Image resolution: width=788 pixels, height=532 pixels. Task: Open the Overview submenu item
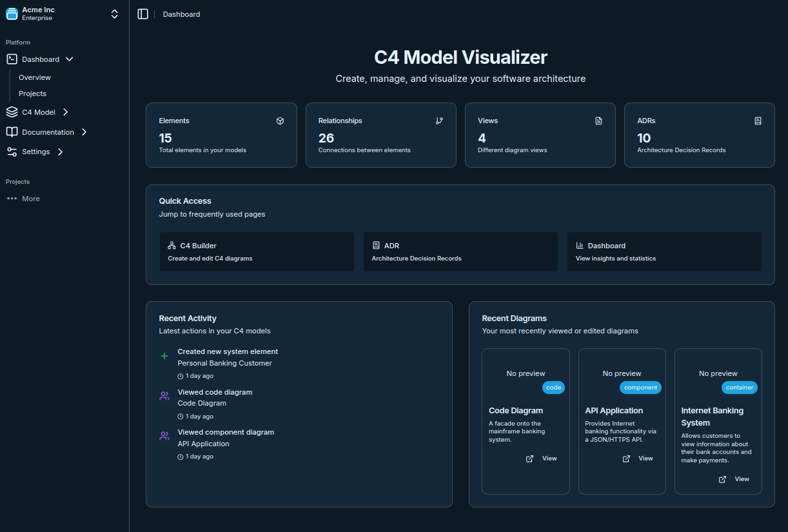coord(35,77)
